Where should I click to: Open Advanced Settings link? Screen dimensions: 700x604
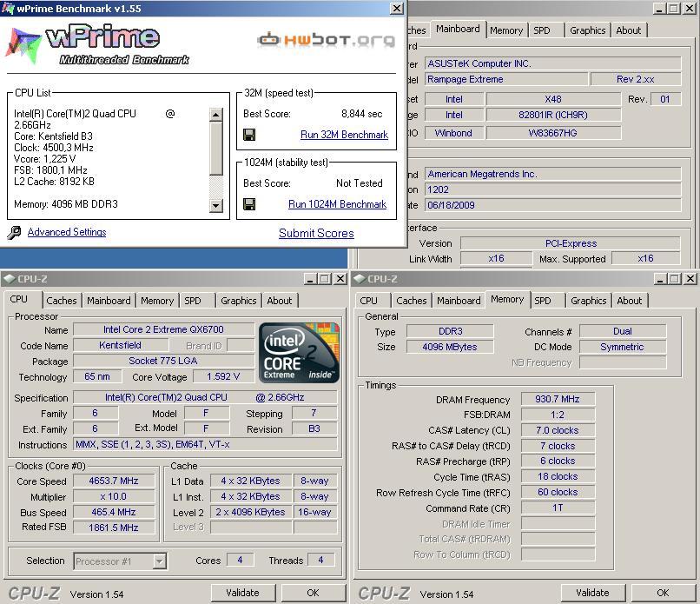tap(67, 232)
